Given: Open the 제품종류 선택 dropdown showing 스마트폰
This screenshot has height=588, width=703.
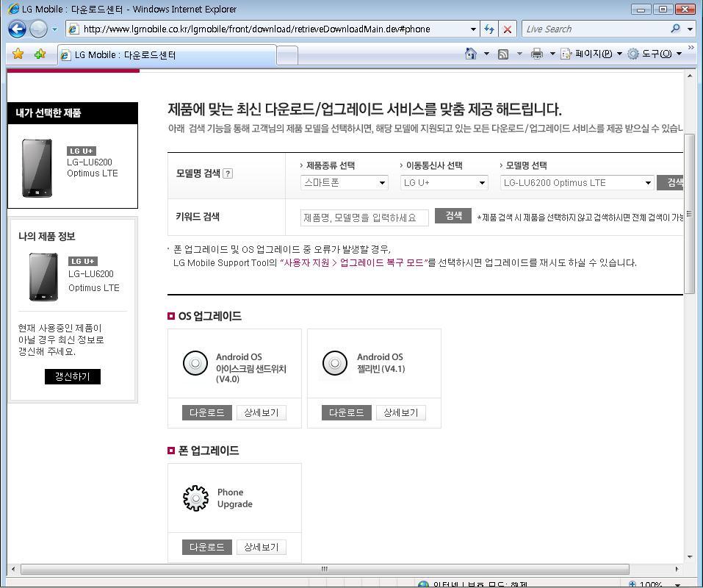Looking at the screenshot, I should [344, 182].
